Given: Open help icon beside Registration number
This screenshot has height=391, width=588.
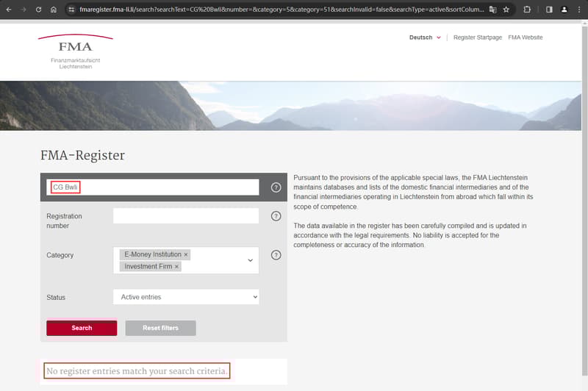Looking at the screenshot, I should (276, 216).
